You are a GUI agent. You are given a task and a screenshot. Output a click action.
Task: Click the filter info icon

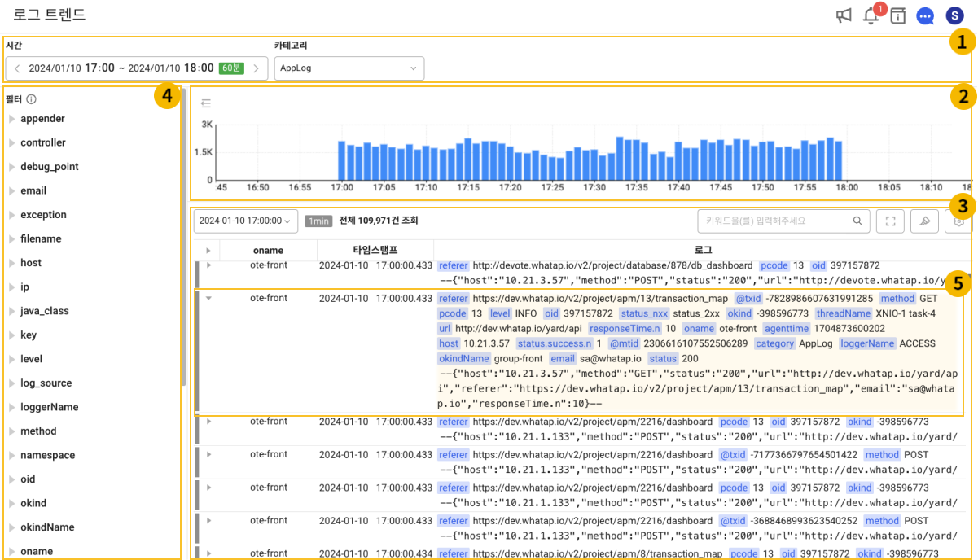point(32,99)
